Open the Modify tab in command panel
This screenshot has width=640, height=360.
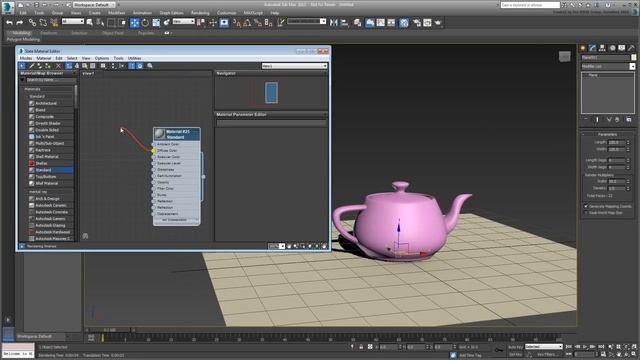coord(593,48)
